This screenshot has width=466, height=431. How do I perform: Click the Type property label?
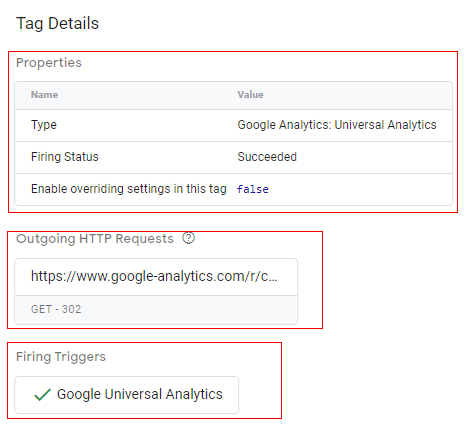[x=44, y=125]
